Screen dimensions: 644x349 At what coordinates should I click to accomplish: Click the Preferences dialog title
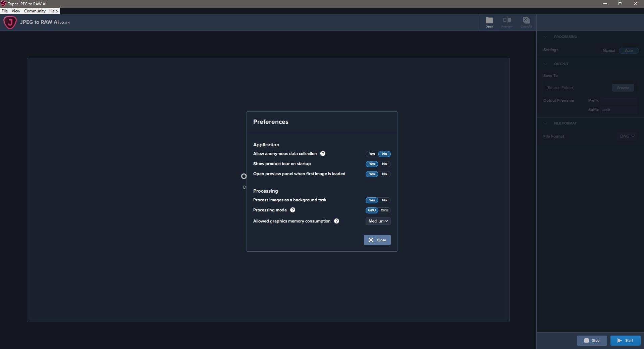[x=271, y=122]
